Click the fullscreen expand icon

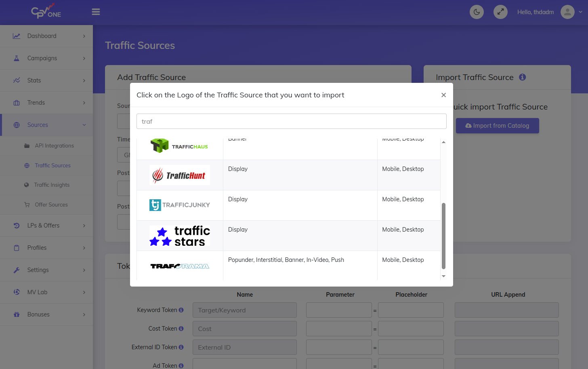[500, 12]
